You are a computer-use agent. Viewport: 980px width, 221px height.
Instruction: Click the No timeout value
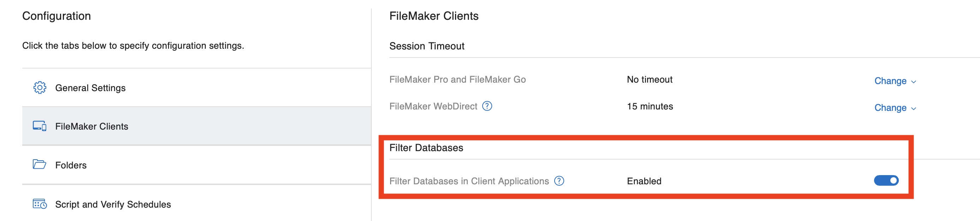[650, 79]
